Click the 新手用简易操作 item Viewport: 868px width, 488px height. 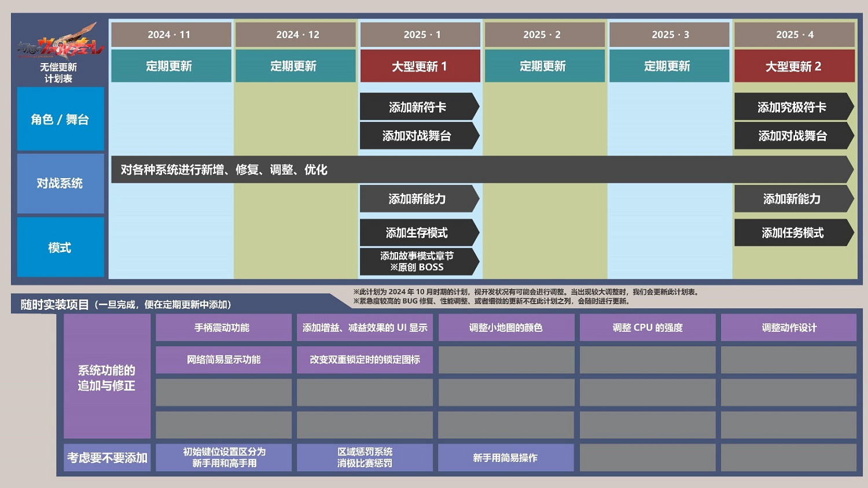pyautogui.click(x=505, y=457)
